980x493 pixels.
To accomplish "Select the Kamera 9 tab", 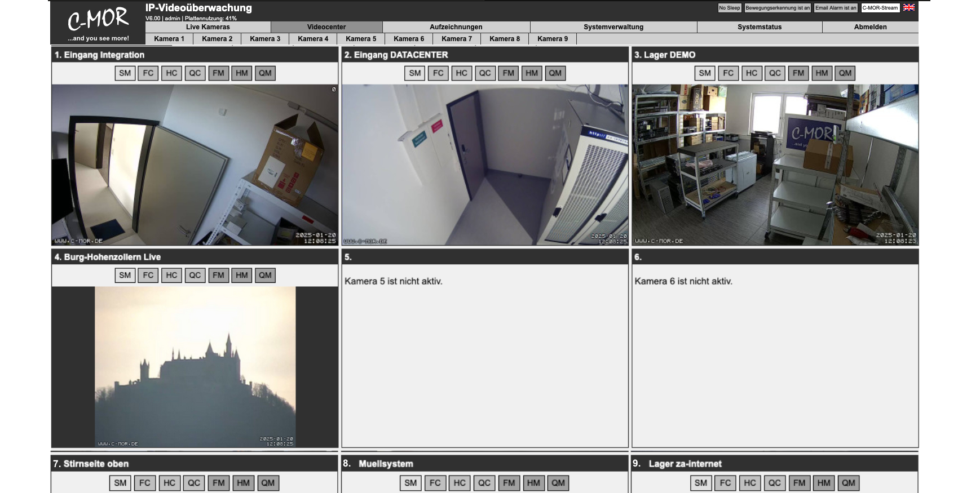I will 553,39.
